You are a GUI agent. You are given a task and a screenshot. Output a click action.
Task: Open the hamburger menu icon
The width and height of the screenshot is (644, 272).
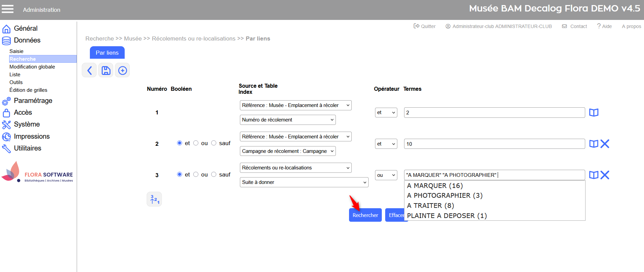(x=7, y=9)
